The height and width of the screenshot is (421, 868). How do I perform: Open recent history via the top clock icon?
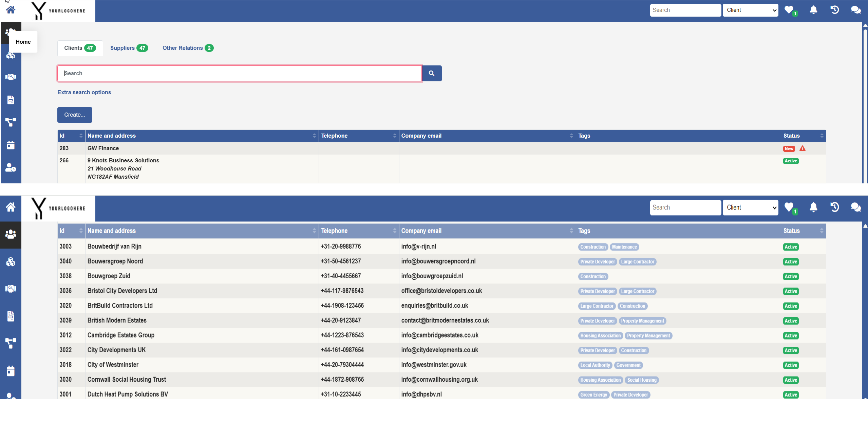tap(834, 10)
